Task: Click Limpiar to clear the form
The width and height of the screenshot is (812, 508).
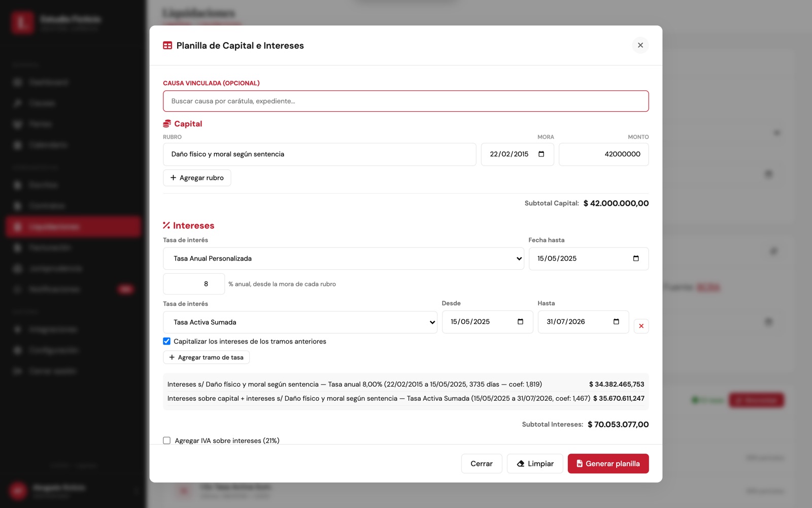Action: pyautogui.click(x=535, y=463)
